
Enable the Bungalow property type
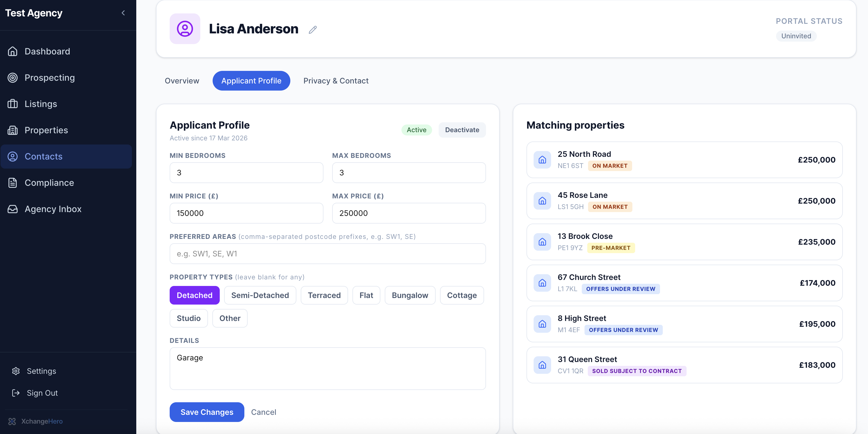click(410, 295)
